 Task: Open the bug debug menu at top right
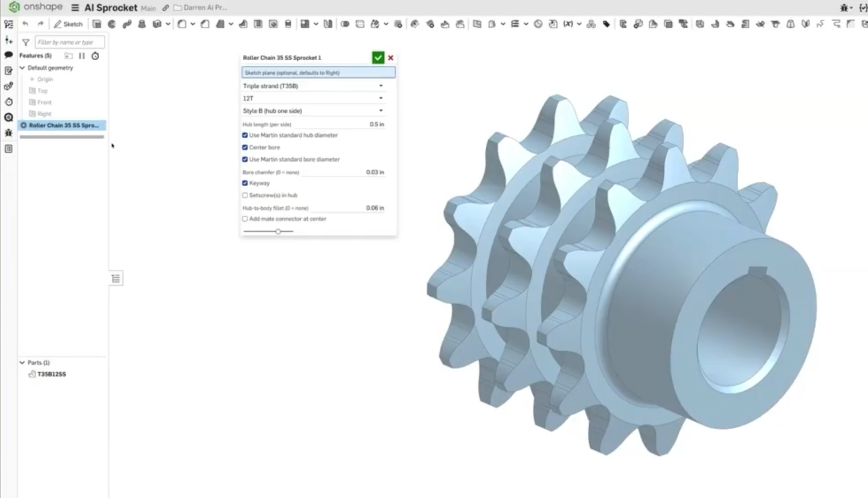(846, 8)
